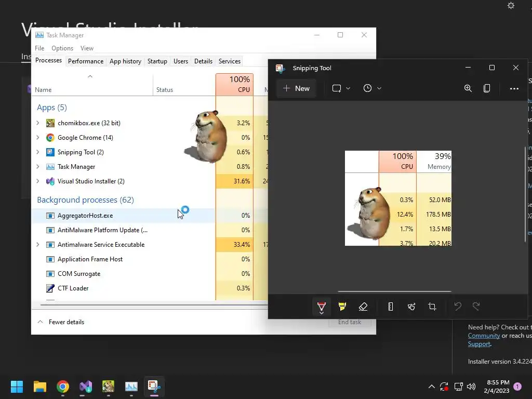Expand Antimalware Service Executable group
Image resolution: width=532 pixels, height=399 pixels.
[x=37, y=244]
